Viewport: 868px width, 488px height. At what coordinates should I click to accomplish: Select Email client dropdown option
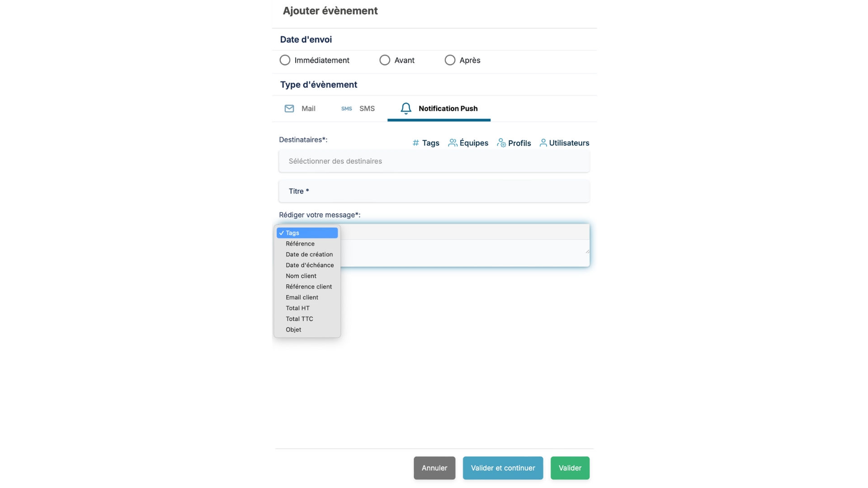coord(302,297)
